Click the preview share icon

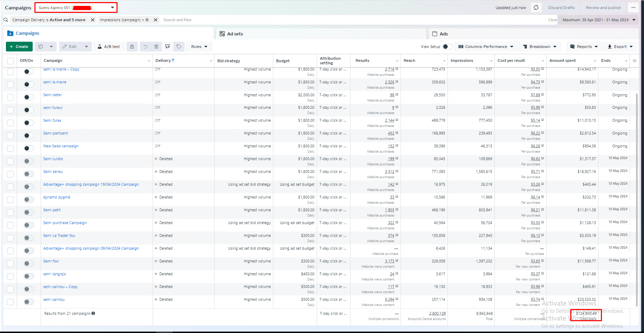pos(168,47)
